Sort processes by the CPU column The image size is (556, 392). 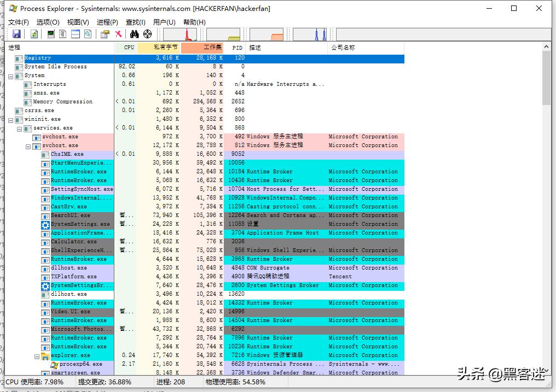click(x=128, y=48)
